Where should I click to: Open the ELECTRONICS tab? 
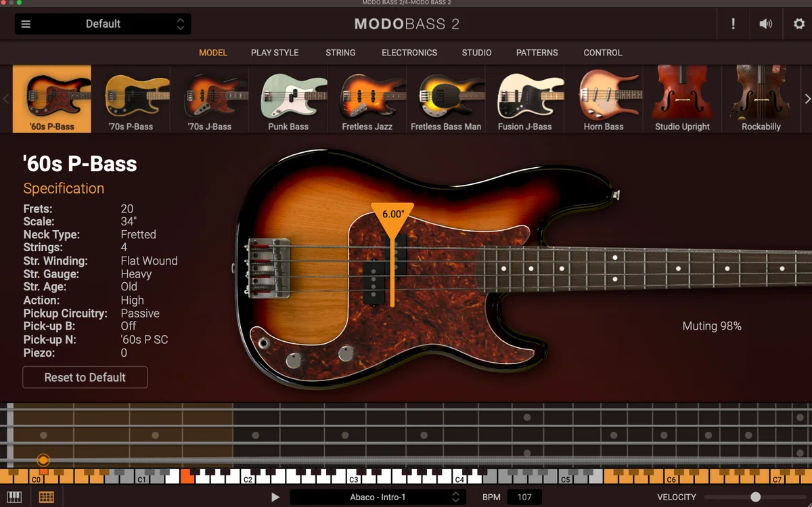coord(409,53)
